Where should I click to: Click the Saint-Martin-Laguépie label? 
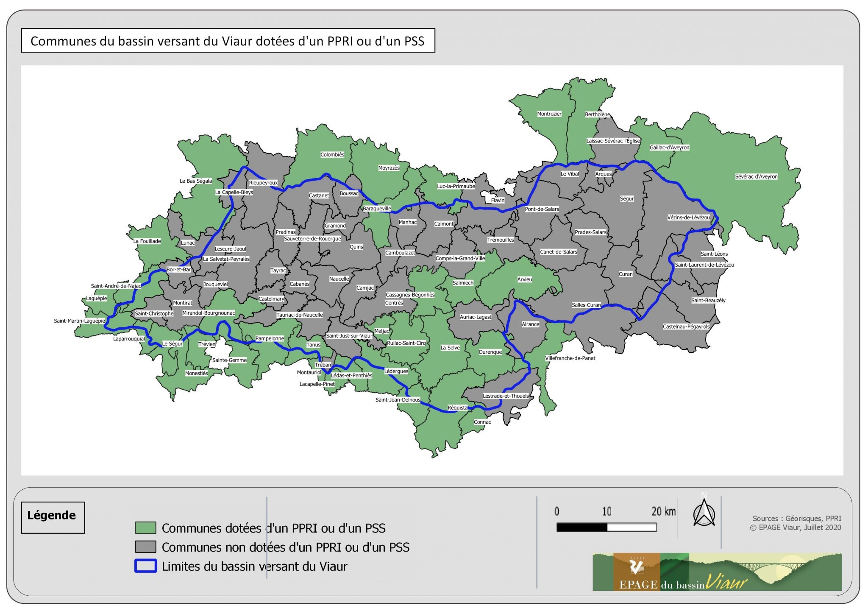tap(79, 321)
